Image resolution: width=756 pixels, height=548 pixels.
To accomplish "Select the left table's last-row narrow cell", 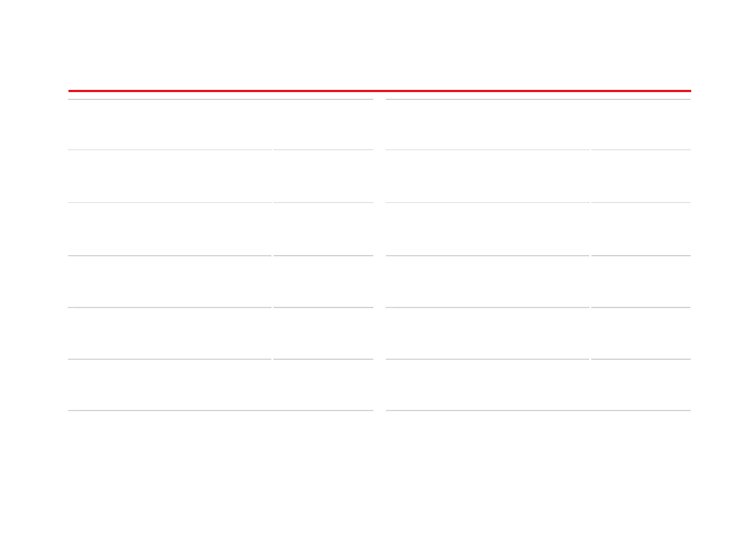I will [x=323, y=385].
